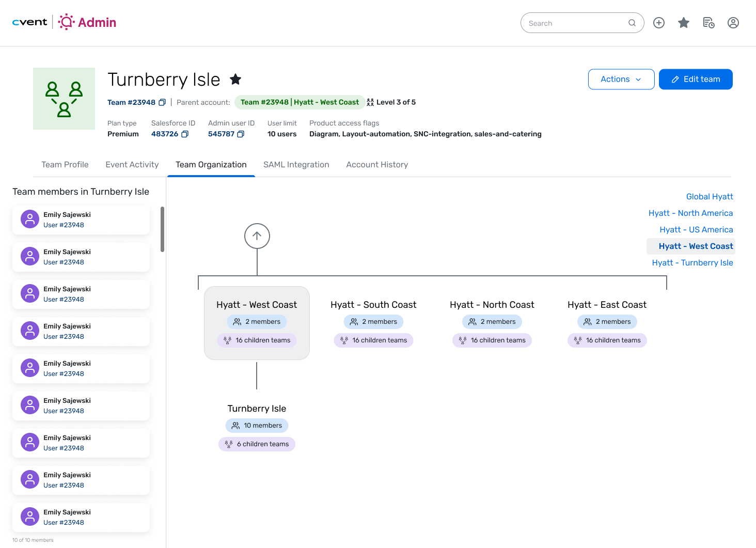Toggle favorite star next to Turnberry Isle
Viewport: 756px width, 548px height.
[x=235, y=79]
